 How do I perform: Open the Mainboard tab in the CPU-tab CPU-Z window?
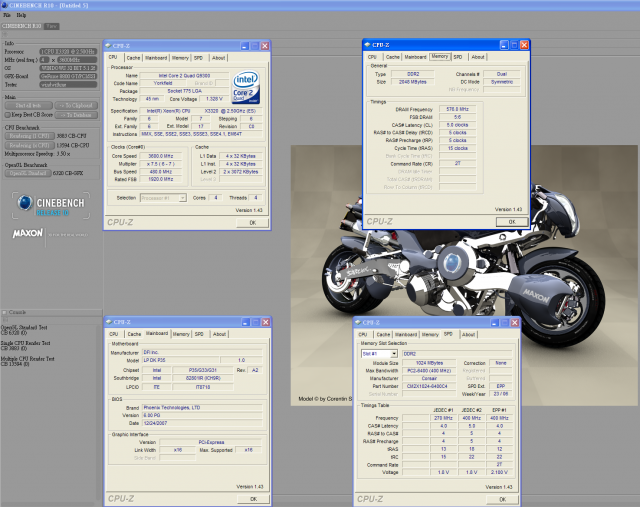tap(156, 58)
